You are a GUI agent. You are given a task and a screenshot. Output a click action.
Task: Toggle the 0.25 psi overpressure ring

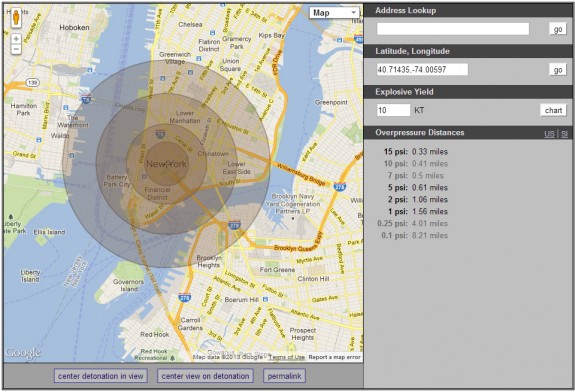point(413,223)
